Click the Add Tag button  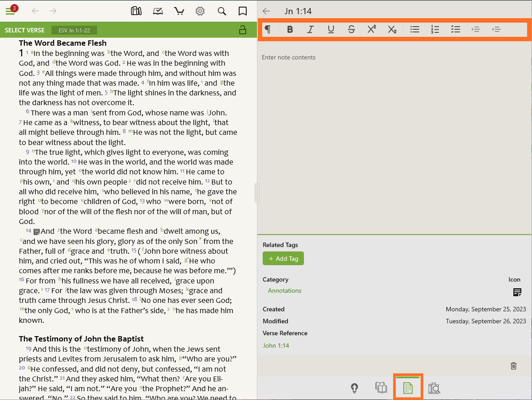click(283, 259)
